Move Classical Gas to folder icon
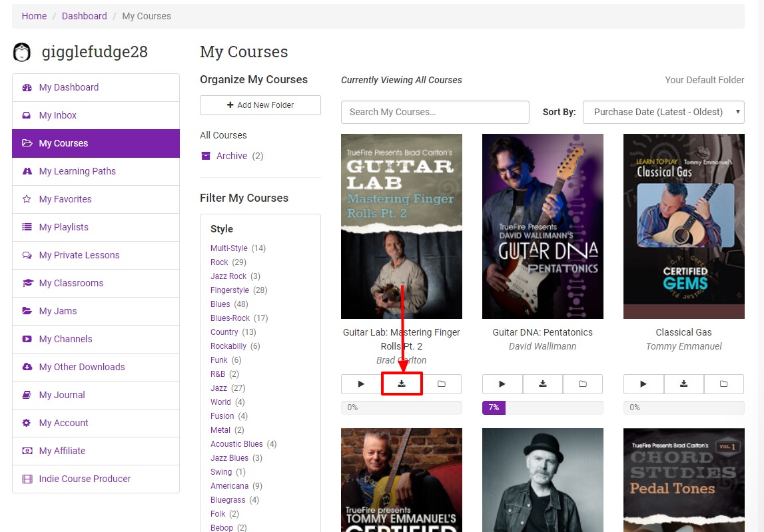Screen dimensions: 764x532 [724, 384]
